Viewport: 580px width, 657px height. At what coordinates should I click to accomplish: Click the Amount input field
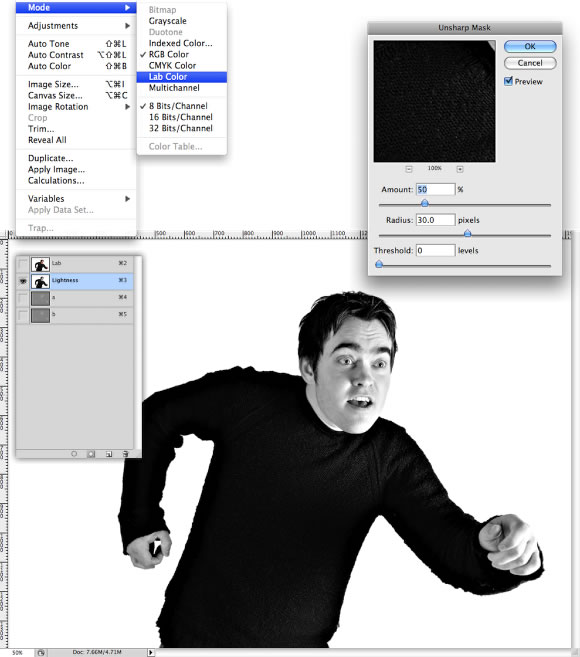[435, 189]
